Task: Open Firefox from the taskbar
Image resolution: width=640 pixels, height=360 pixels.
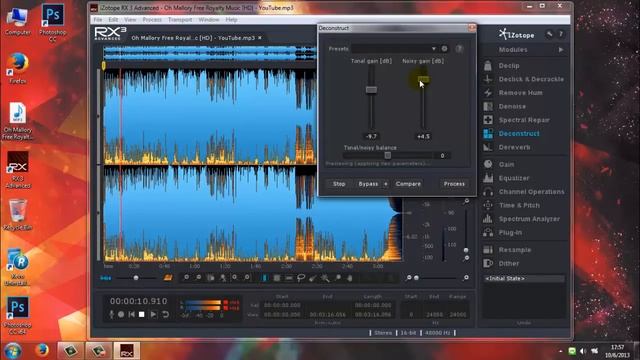Action: coord(42,351)
